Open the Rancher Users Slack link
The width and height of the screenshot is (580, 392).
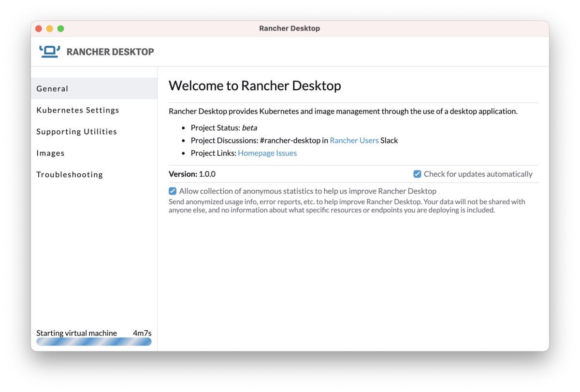[354, 140]
